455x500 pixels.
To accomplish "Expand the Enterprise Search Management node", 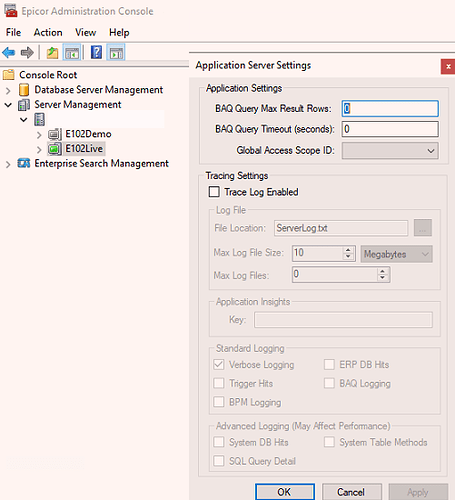I will click(x=8, y=164).
